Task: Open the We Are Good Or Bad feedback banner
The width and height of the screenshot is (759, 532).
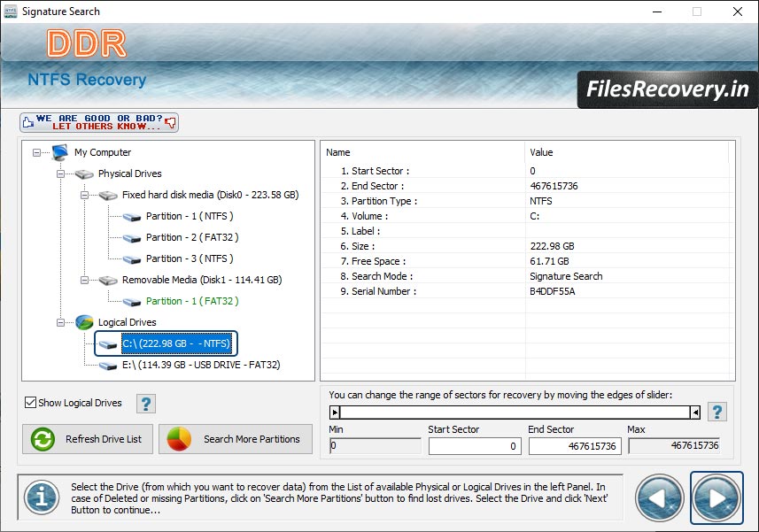Action: point(99,122)
